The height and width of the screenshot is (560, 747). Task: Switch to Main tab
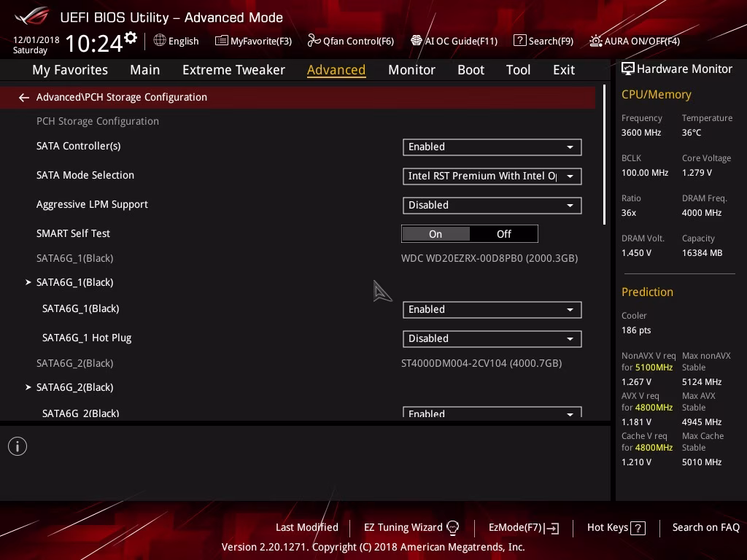tap(145, 70)
